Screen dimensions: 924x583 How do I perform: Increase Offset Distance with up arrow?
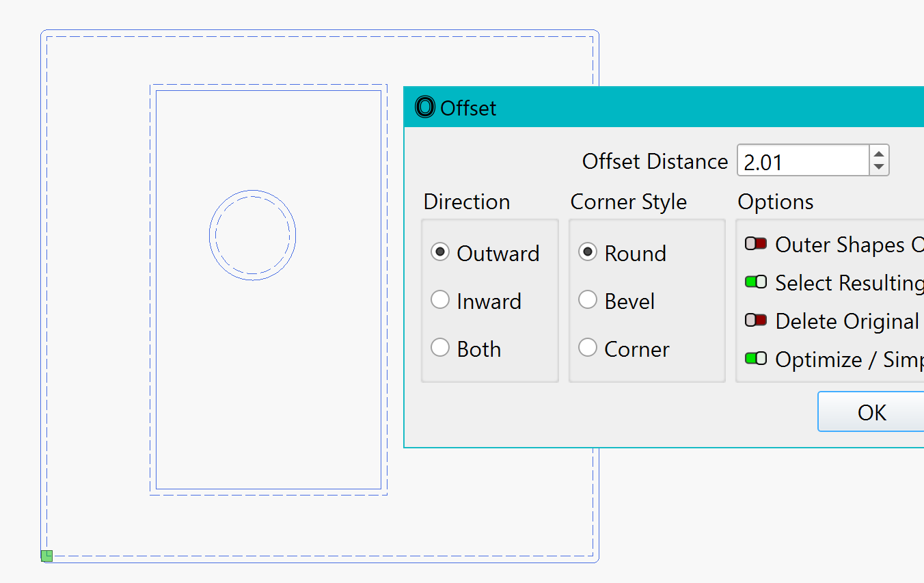coord(879,154)
